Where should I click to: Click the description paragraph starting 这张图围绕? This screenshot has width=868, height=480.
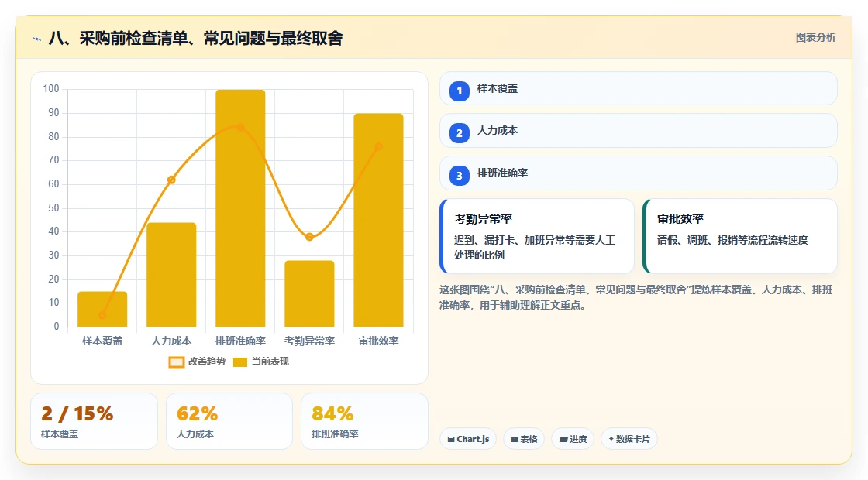point(636,297)
